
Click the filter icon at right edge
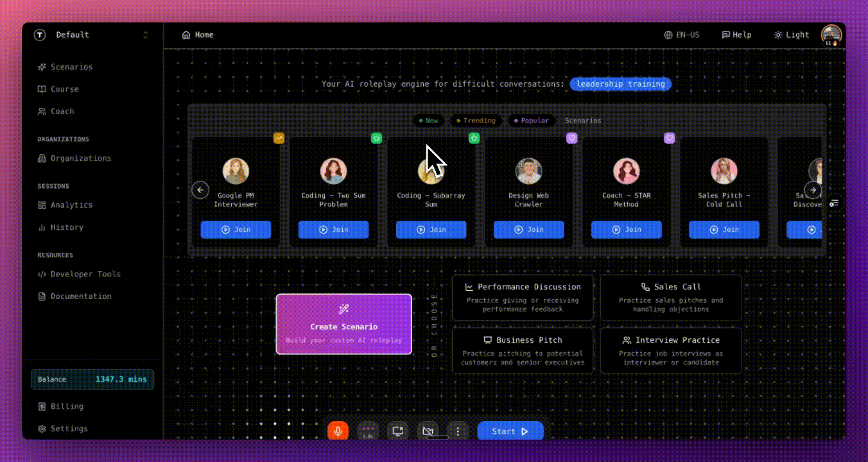pyautogui.click(x=834, y=203)
